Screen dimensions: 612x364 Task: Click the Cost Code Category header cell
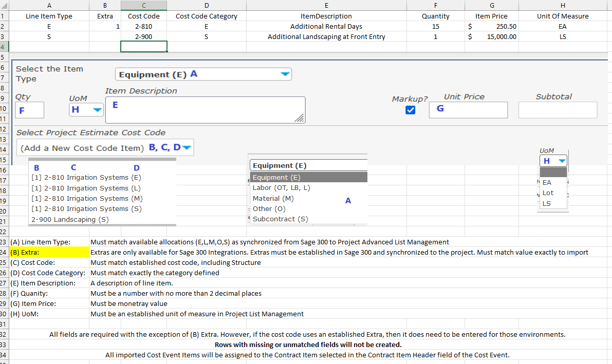(x=207, y=16)
